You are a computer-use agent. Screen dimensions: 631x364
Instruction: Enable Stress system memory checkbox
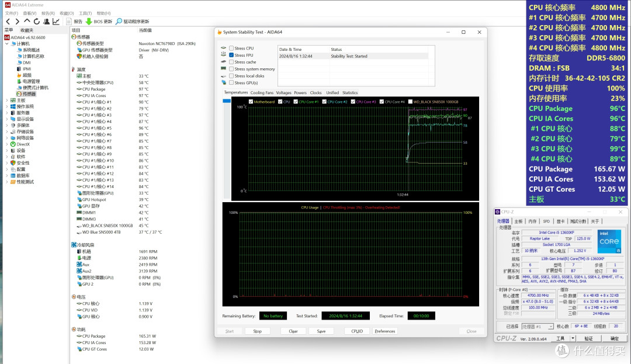click(x=231, y=69)
